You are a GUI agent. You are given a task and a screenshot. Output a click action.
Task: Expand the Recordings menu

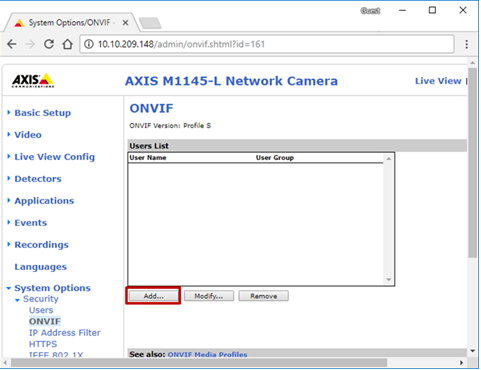pos(41,245)
